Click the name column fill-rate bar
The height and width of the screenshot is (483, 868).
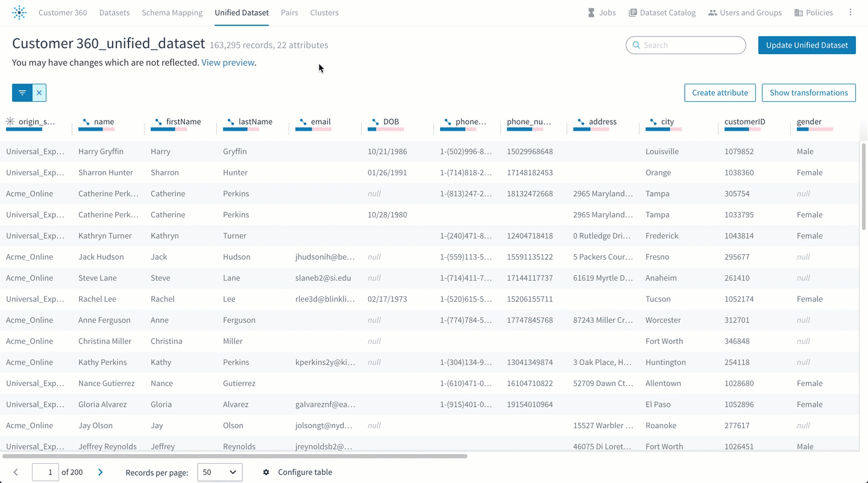pos(96,129)
